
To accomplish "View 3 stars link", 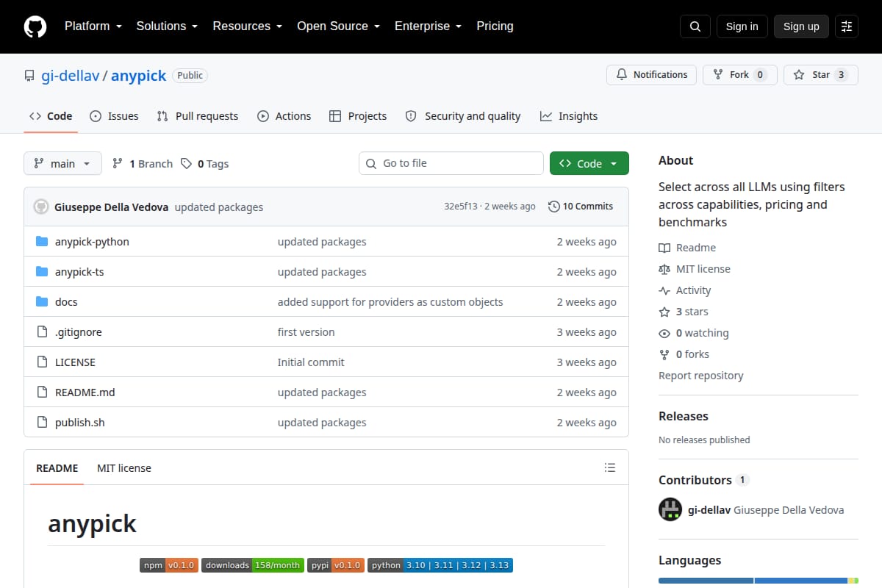I will point(684,312).
